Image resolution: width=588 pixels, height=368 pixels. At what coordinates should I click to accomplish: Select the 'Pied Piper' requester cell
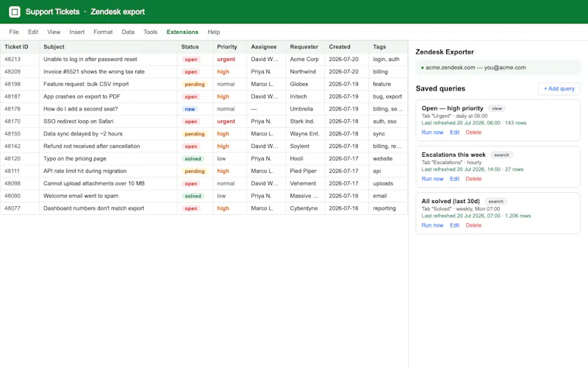tap(305, 171)
